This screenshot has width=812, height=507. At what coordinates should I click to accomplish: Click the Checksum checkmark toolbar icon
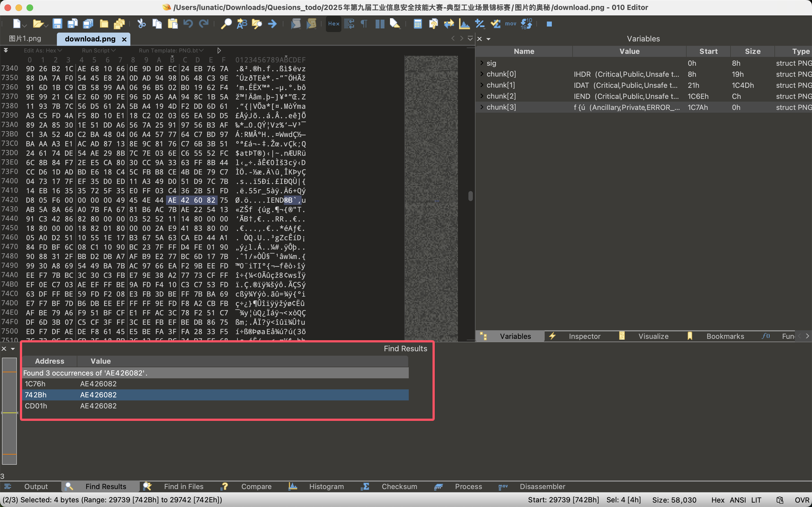[495, 23]
